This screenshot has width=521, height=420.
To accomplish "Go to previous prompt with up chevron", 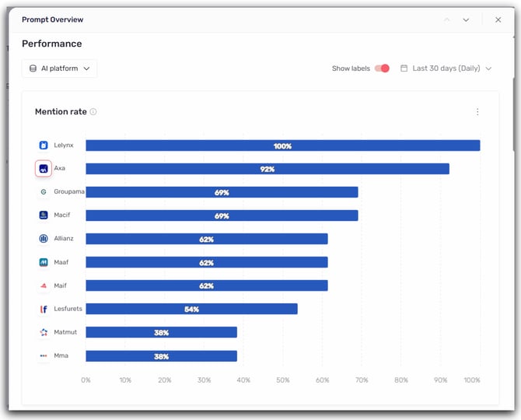I will 447,19.
